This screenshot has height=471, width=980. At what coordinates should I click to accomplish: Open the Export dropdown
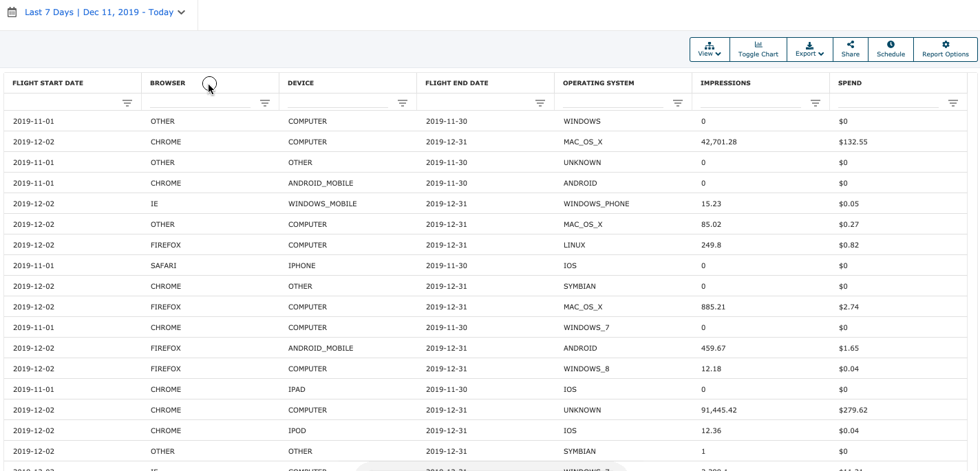809,50
